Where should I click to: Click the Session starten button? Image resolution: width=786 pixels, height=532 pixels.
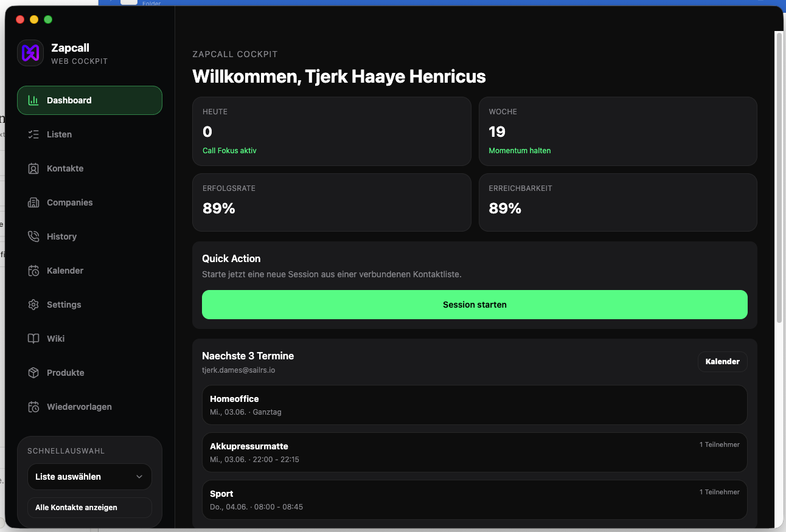[475, 305]
